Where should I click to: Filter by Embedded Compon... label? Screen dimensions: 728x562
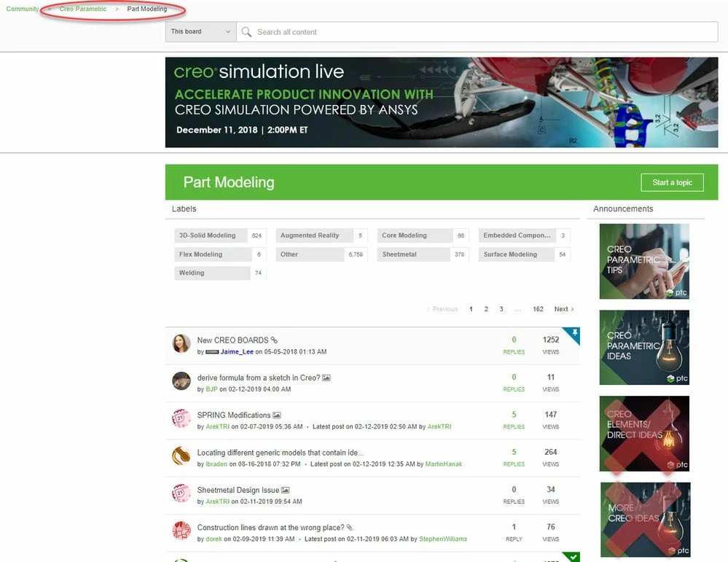(525, 235)
